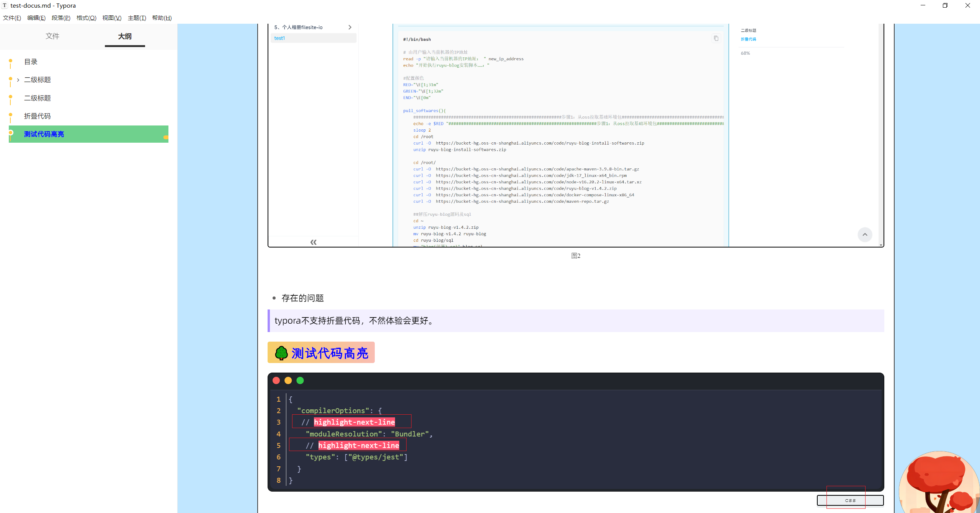The height and width of the screenshot is (513, 980).
Task: Select the first 二级标题 outline entry
Action: [38, 80]
